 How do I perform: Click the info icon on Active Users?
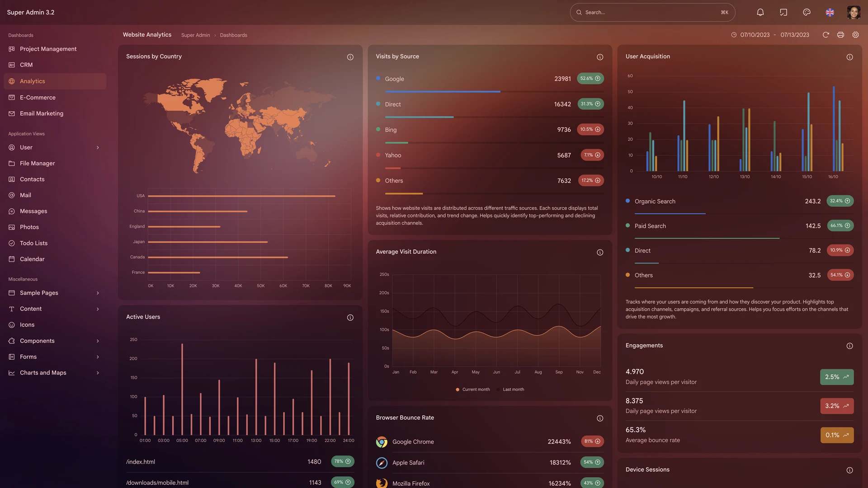click(350, 317)
